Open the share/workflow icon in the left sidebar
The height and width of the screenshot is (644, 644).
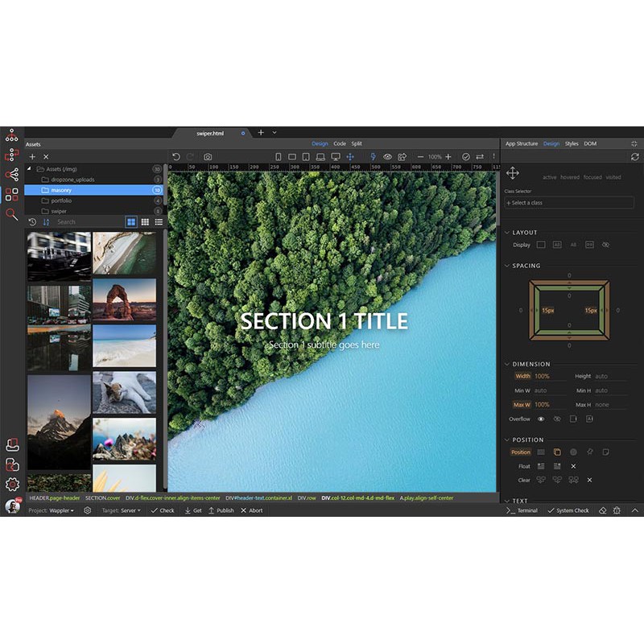(11, 175)
